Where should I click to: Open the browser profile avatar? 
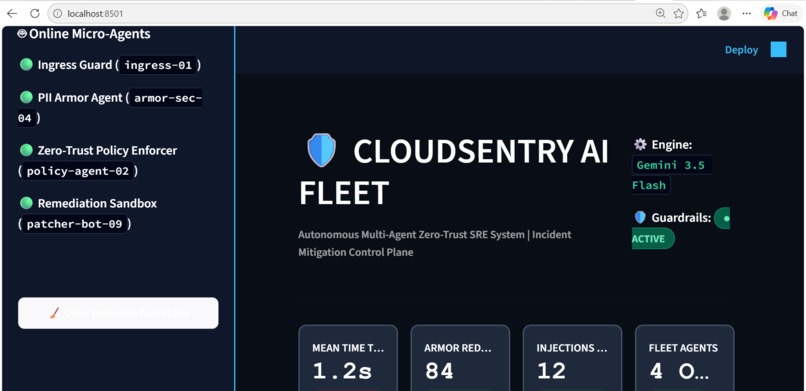[x=724, y=13]
